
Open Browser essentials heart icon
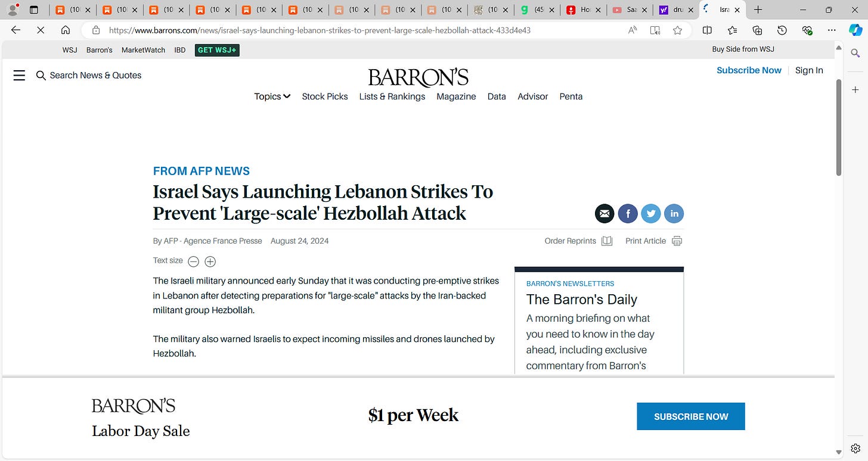(x=807, y=30)
